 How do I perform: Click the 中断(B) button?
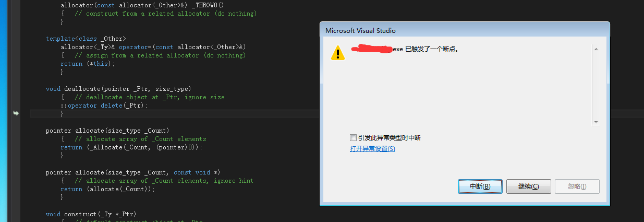click(x=480, y=186)
